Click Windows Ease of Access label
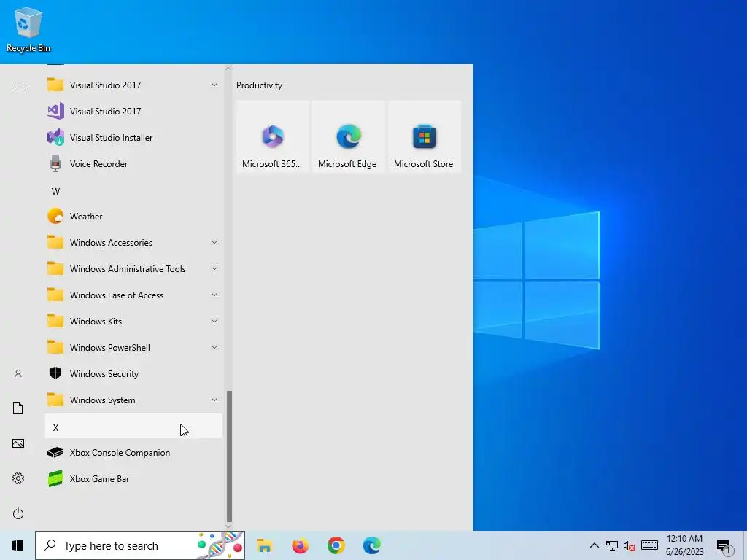The width and height of the screenshot is (747, 560). (117, 295)
